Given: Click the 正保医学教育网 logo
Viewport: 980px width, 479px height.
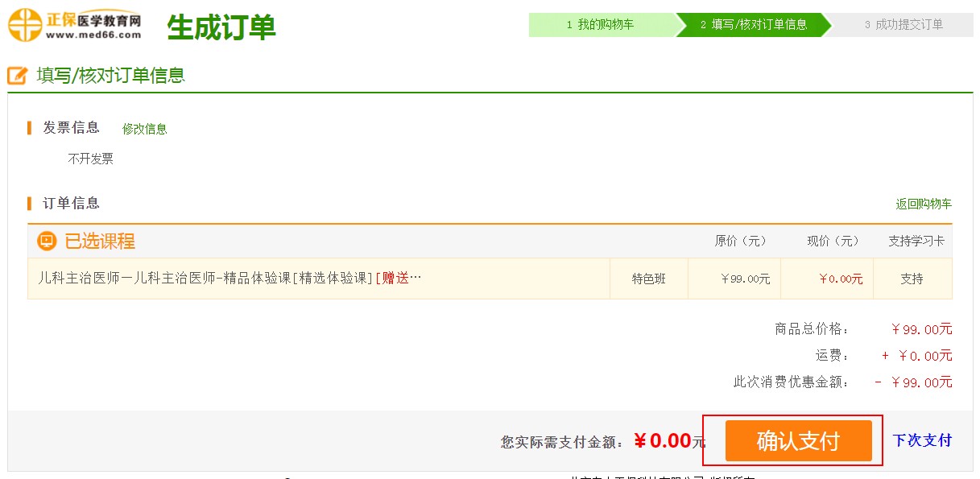Looking at the screenshot, I should click(x=75, y=24).
